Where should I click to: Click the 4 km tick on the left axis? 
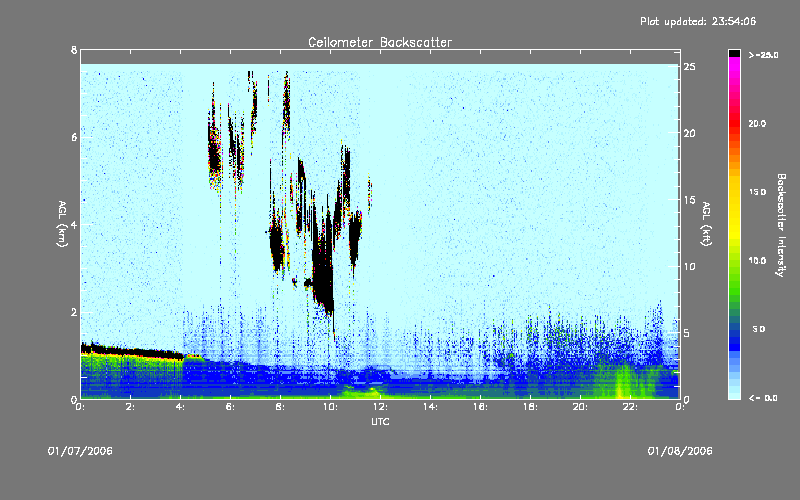tap(74, 224)
